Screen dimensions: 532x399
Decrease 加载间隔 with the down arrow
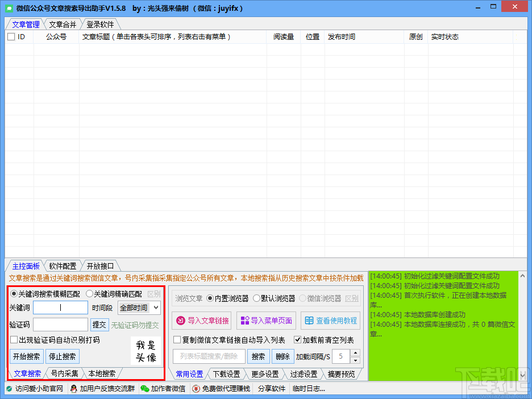pos(355,360)
